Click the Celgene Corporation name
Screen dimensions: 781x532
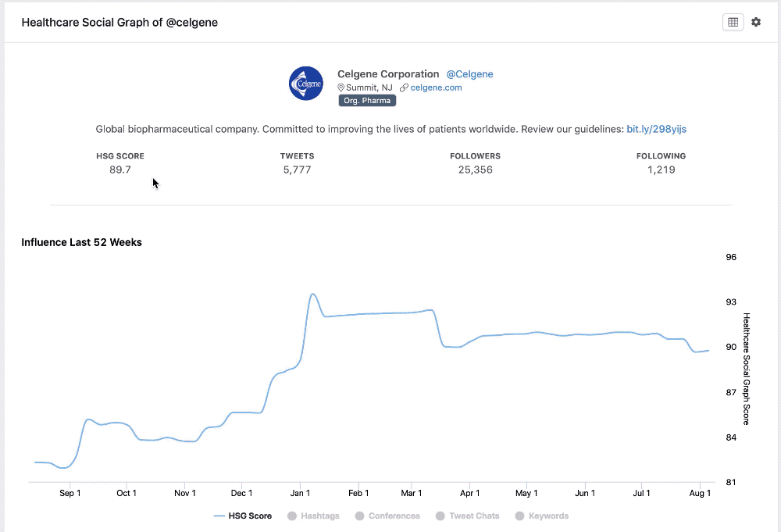click(388, 74)
